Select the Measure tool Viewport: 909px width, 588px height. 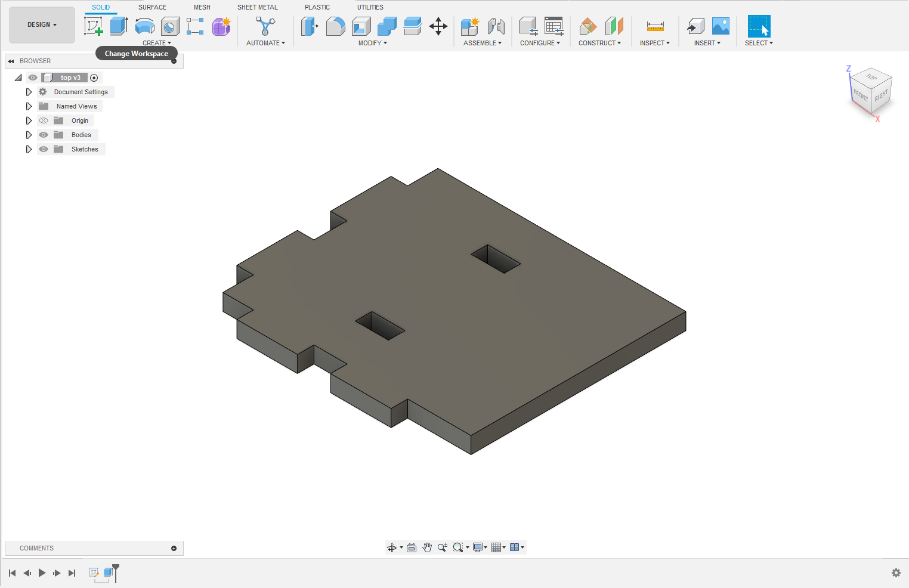coord(655,26)
